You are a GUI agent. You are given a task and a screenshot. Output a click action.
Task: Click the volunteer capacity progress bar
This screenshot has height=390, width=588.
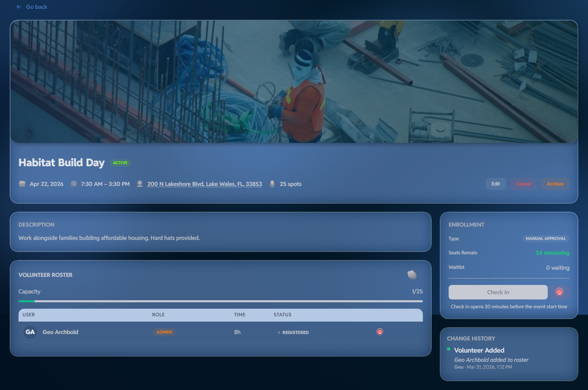[220, 301]
